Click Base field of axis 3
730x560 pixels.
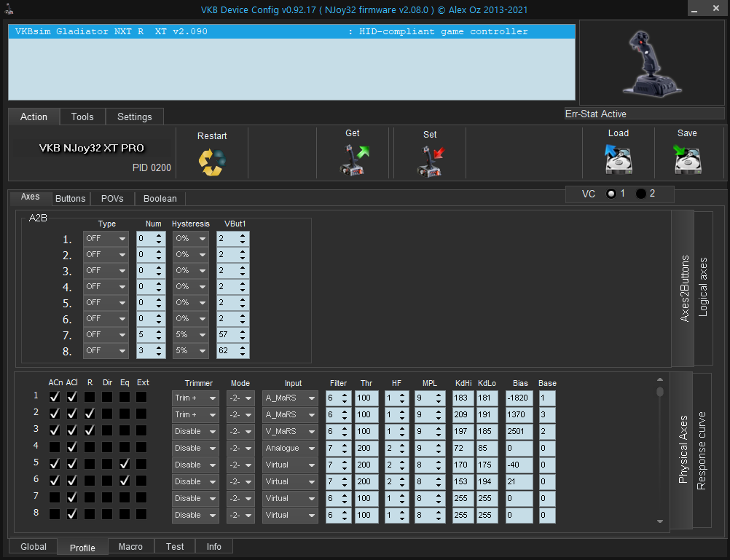547,432
